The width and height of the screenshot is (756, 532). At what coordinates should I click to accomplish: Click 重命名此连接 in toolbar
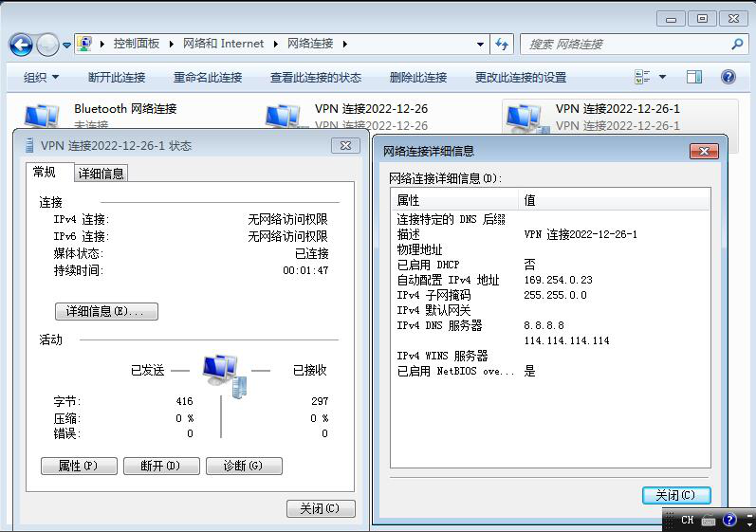(x=208, y=77)
